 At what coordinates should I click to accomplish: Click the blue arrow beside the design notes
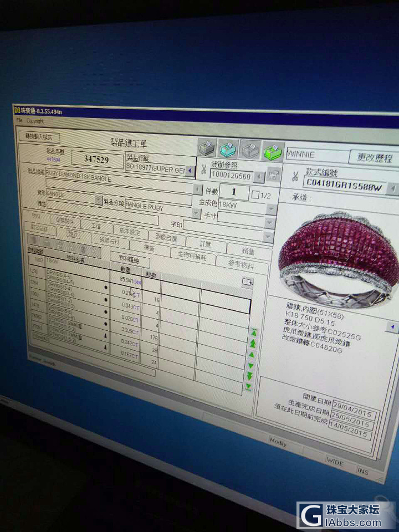point(393,328)
